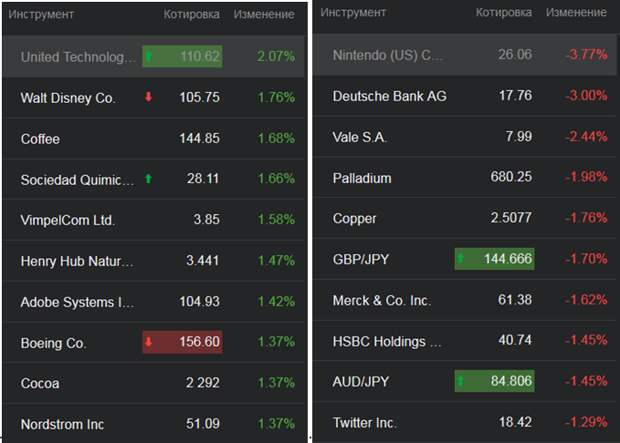Open Adobe Systems instrument name

coord(77,302)
